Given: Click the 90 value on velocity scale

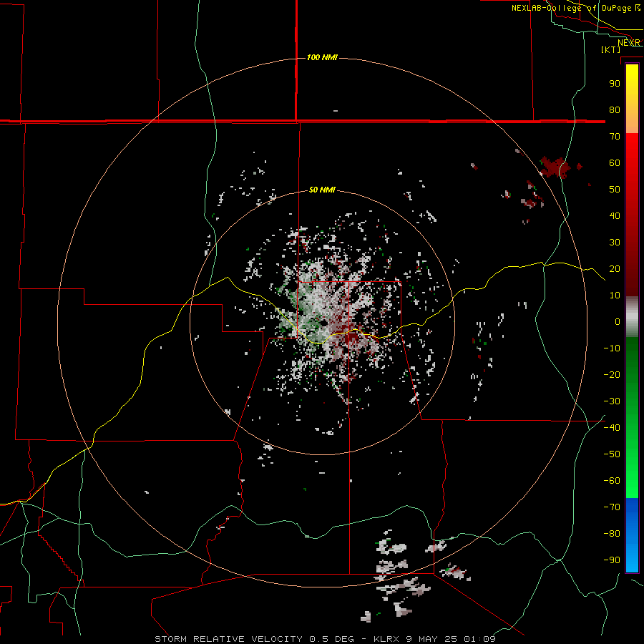Looking at the screenshot, I should [615, 84].
